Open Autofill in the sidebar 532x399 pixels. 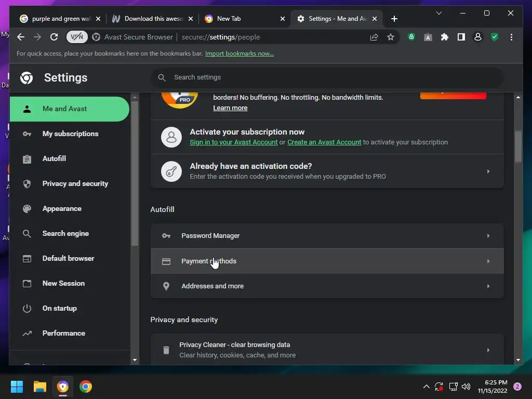point(69,159)
